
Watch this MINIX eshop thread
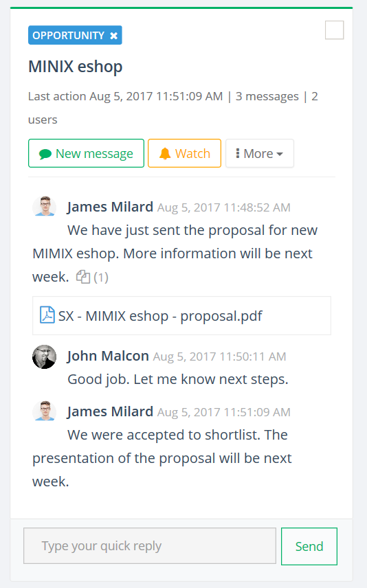coord(184,153)
